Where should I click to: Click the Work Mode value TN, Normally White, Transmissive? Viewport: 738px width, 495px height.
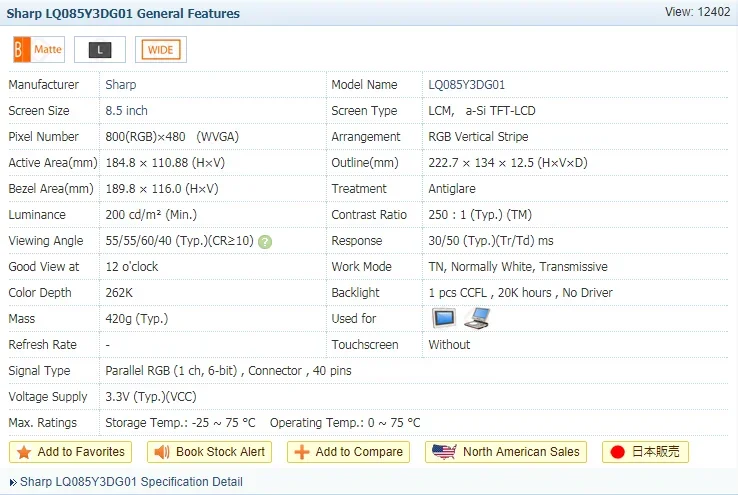(x=518, y=267)
